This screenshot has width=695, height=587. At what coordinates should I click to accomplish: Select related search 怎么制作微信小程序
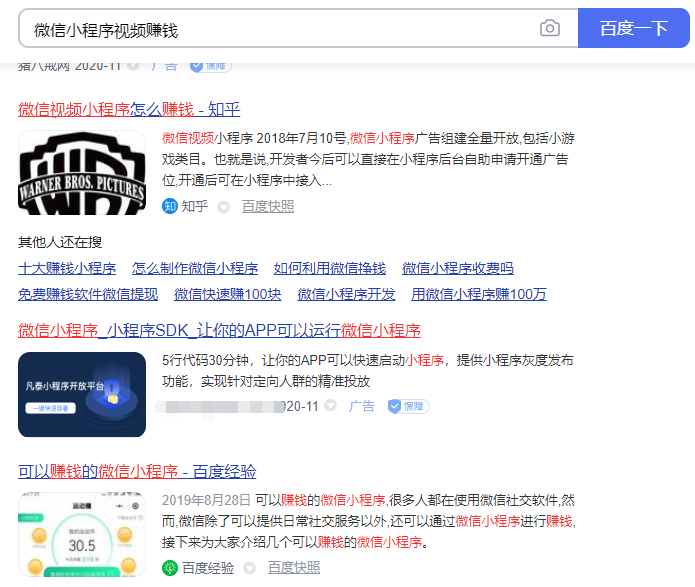coord(195,268)
